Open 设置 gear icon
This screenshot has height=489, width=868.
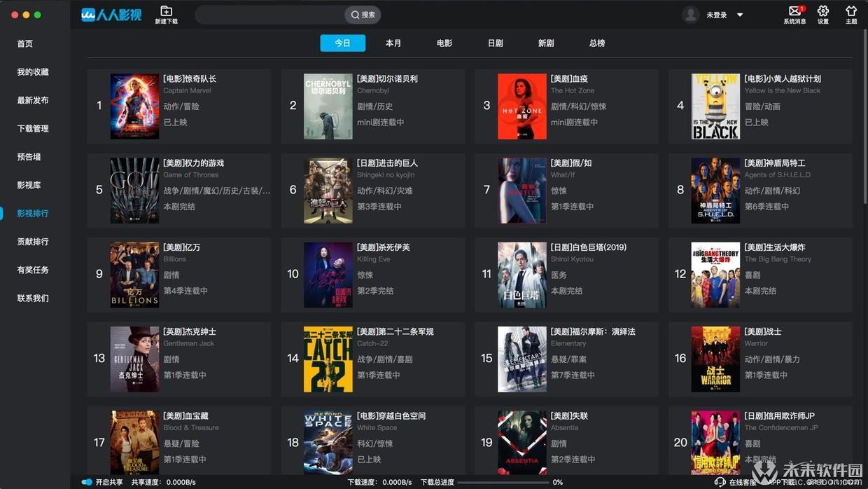click(x=823, y=11)
